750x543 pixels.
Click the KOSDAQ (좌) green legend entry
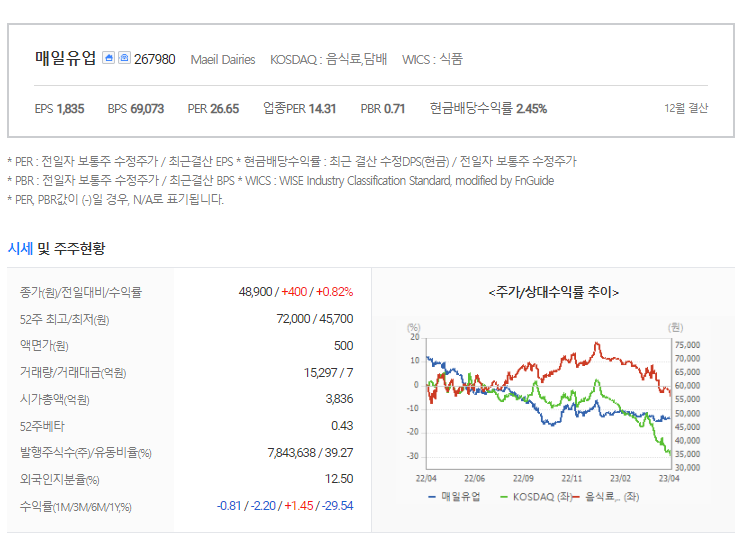pos(535,497)
